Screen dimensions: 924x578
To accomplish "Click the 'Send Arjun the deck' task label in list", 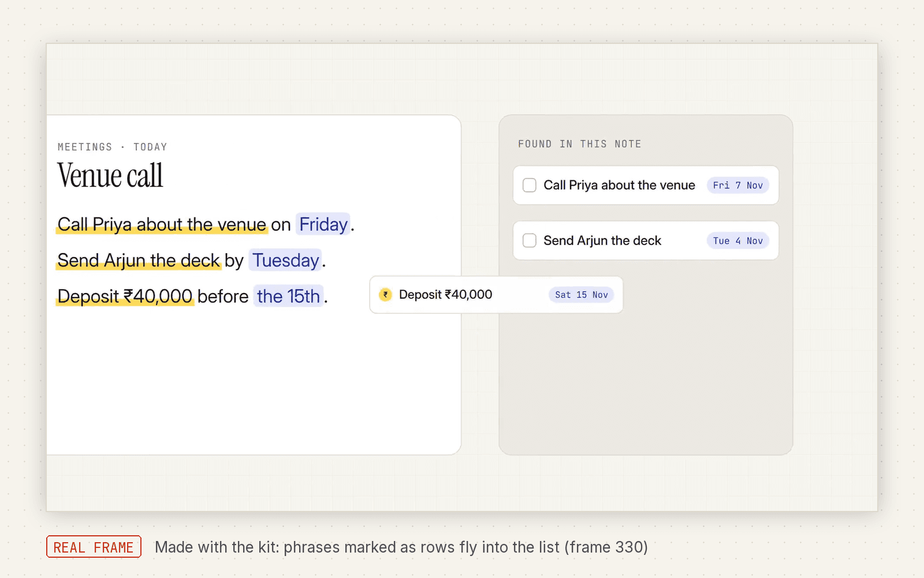I will (x=602, y=240).
